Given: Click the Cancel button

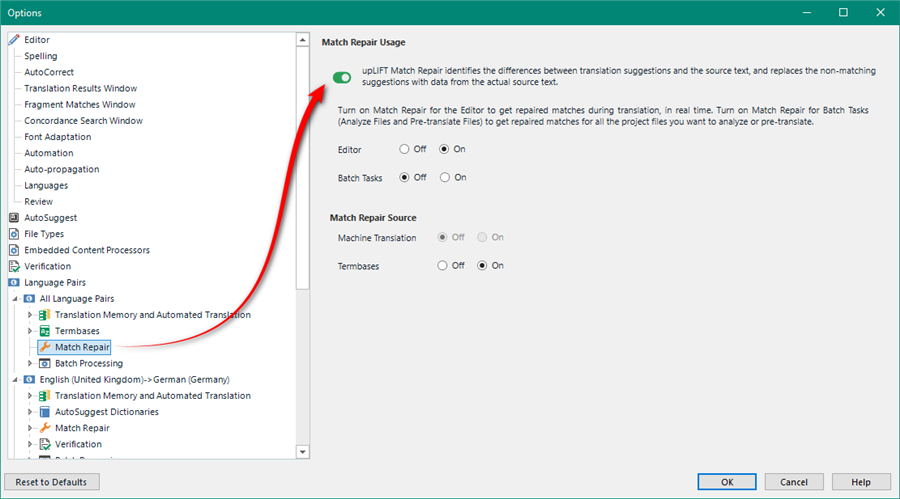Looking at the screenshot, I should tap(794, 482).
